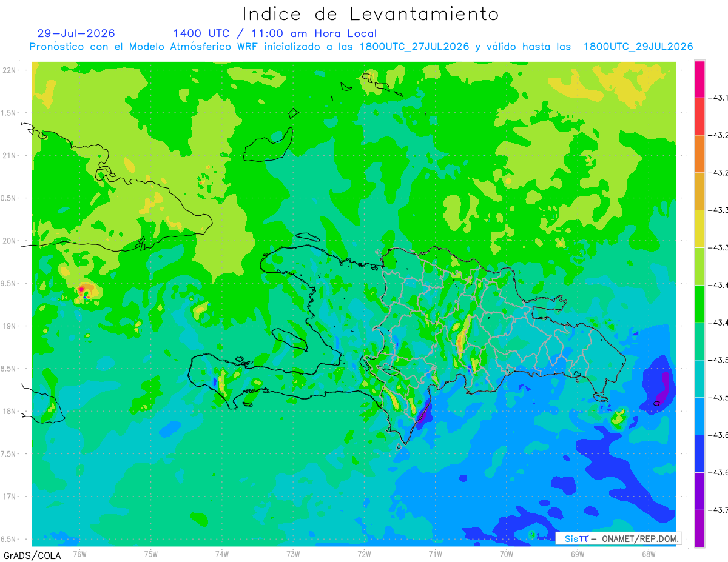Click '1400 UTC / 11:00 am Hora Local'
Image resolution: width=728 pixels, height=562 pixels.
pyautogui.click(x=275, y=33)
